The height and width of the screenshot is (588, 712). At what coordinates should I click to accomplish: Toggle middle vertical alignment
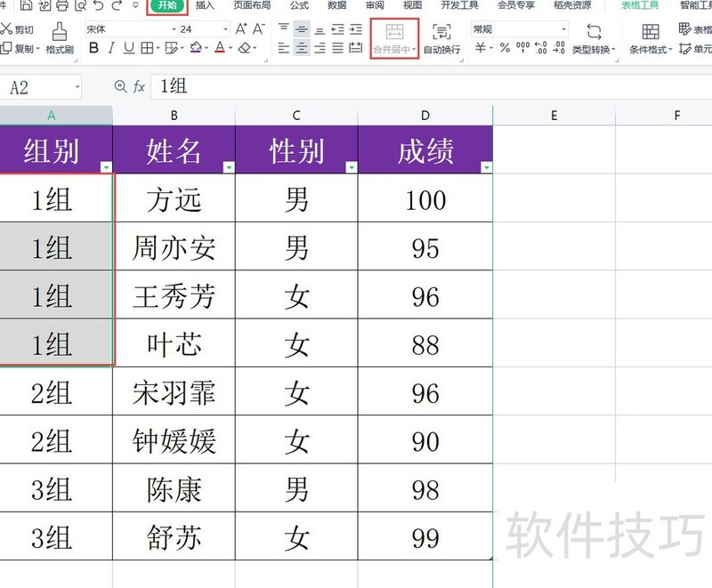coord(302,29)
